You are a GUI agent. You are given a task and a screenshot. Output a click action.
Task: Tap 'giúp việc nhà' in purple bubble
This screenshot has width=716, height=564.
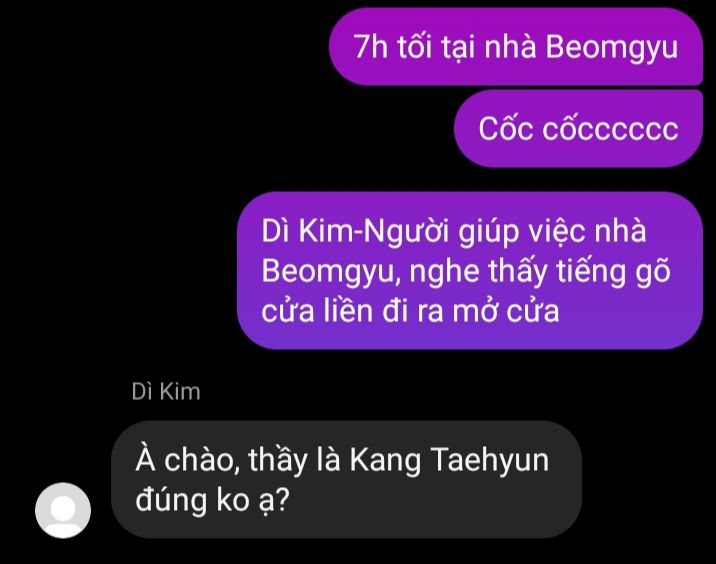point(552,232)
